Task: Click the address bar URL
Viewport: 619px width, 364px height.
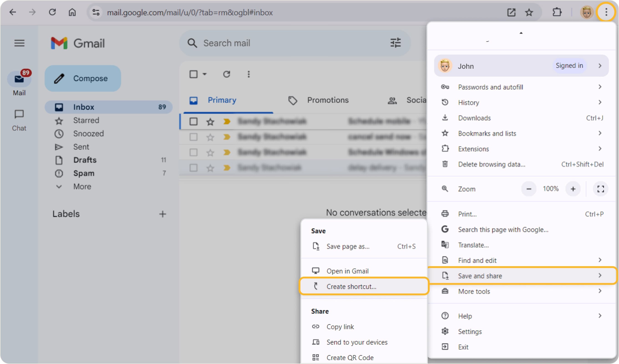Action: pos(190,12)
